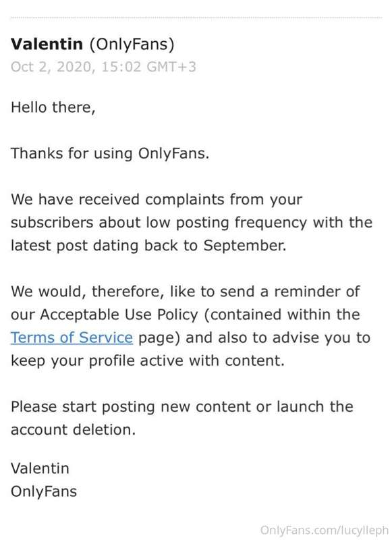Click the 'We have received complaints' line

point(157,200)
